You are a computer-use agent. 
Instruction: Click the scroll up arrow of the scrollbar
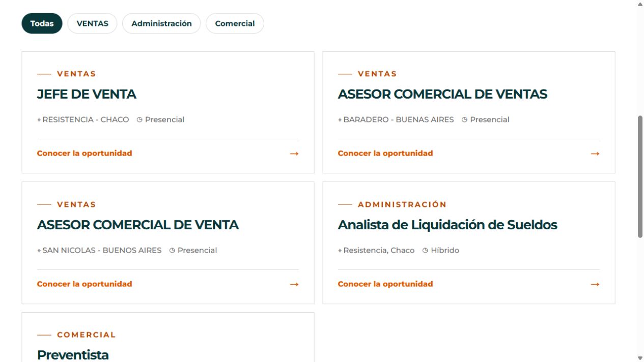pos(640,4)
